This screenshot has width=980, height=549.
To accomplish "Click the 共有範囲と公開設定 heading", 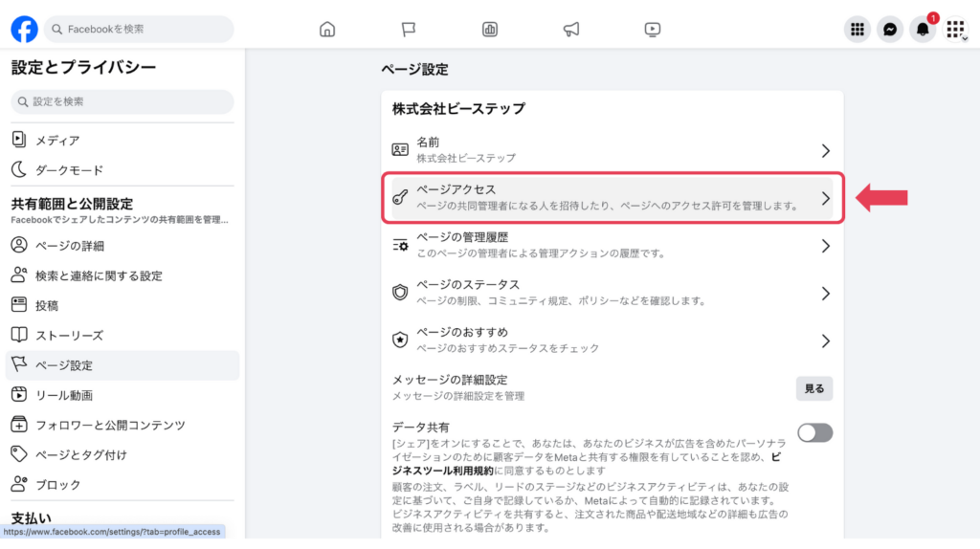I will click(72, 204).
